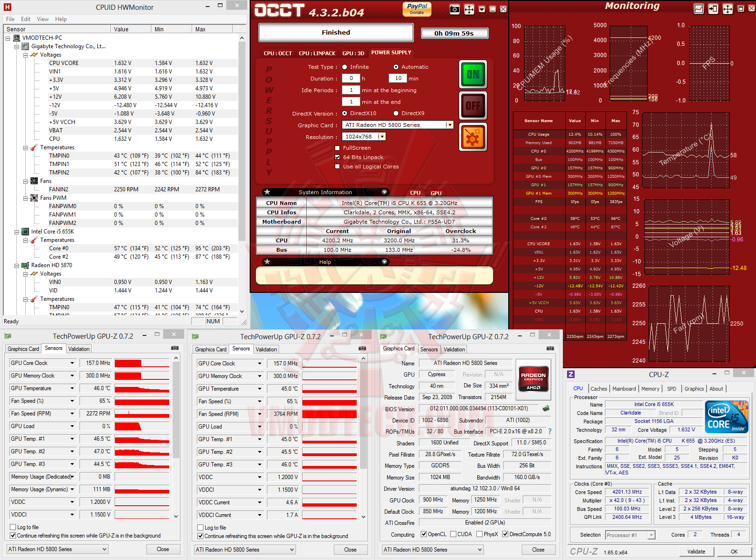Click the Intel Core i5 logo in CPU-Z
Image resolution: width=756 pixels, height=560 pixels.
(727, 416)
